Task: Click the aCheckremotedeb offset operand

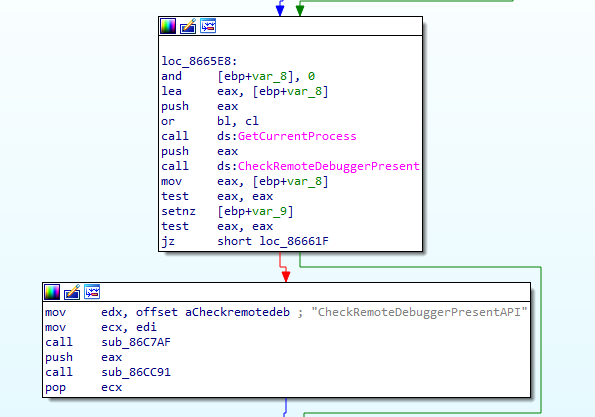Action: [x=238, y=312]
